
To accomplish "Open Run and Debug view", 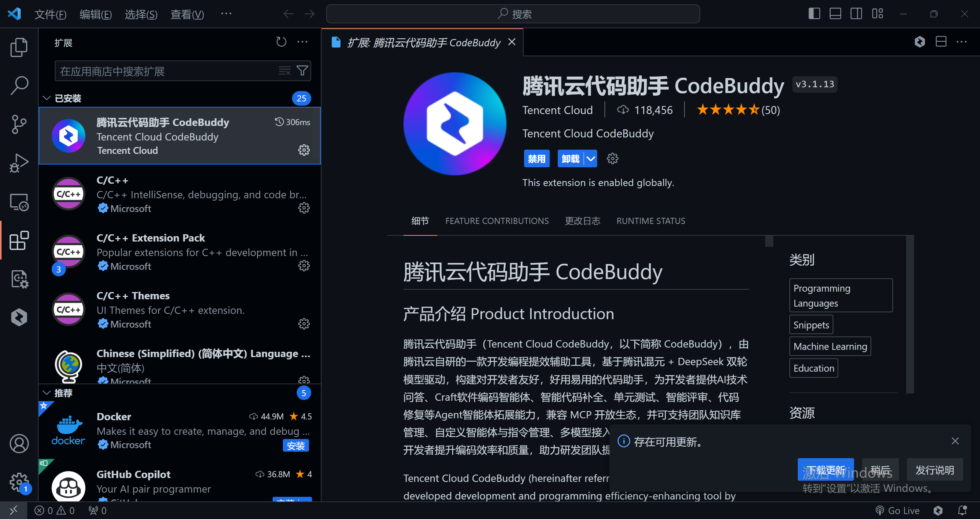I will click(x=19, y=163).
